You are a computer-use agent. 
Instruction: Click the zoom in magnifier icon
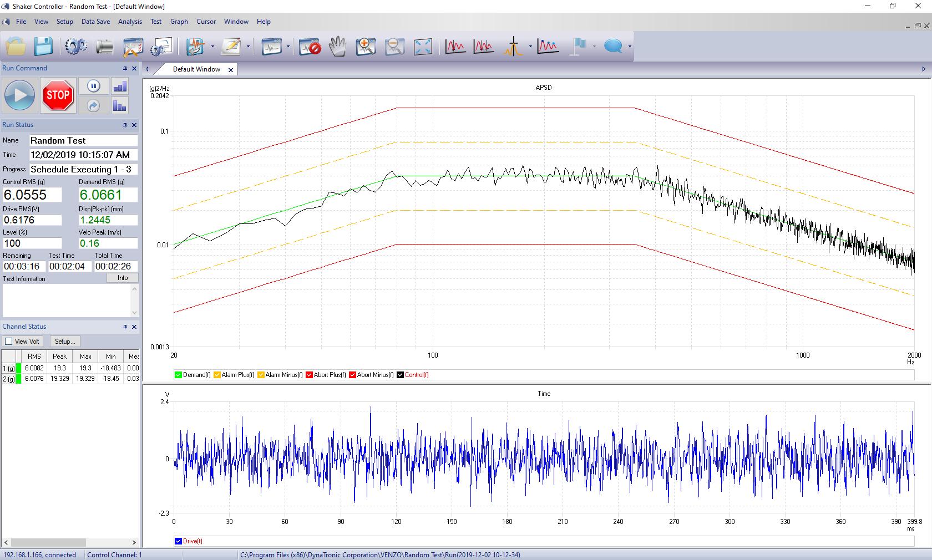click(366, 47)
